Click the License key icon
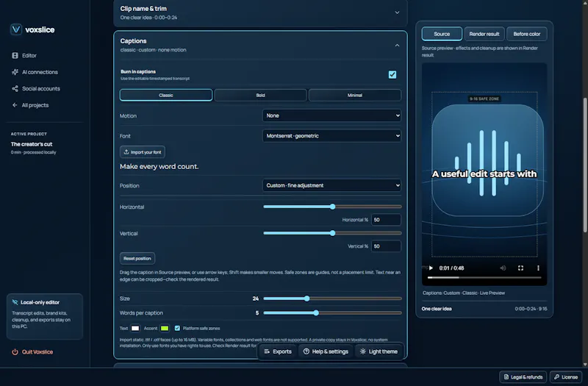Viewport: 588px width, 386px height. (x=556, y=377)
